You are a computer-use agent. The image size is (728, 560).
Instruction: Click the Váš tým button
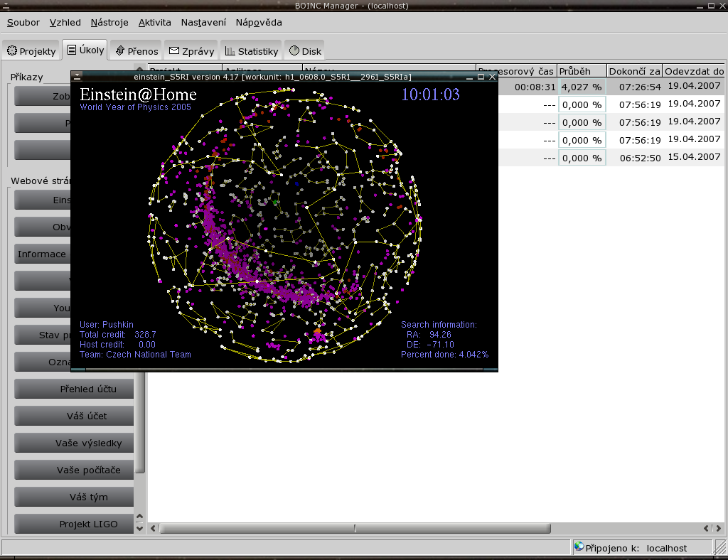point(74,497)
